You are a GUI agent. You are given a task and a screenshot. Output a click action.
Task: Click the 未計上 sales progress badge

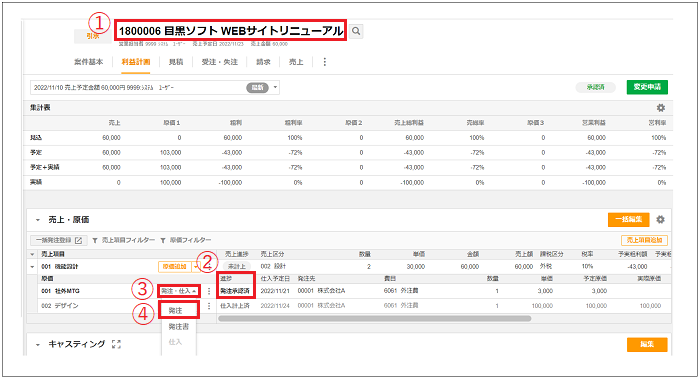[237, 266]
